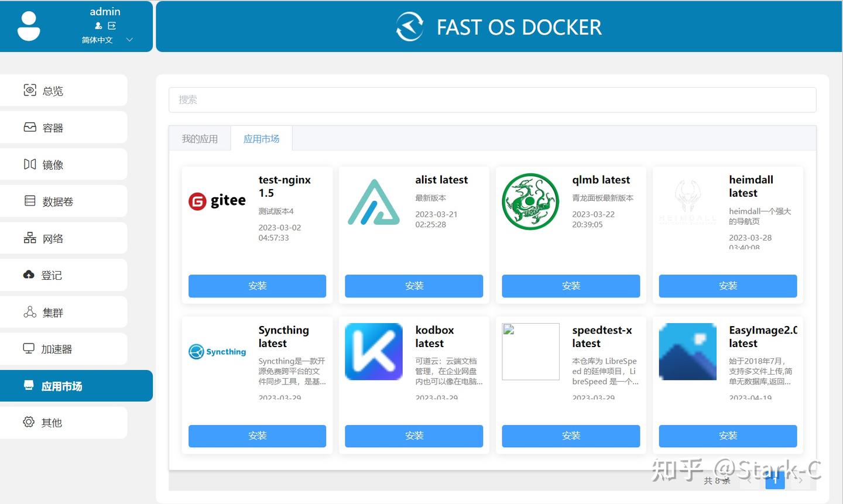Select the 应用市场 sidebar menu item
The image size is (843, 504).
(x=76, y=386)
